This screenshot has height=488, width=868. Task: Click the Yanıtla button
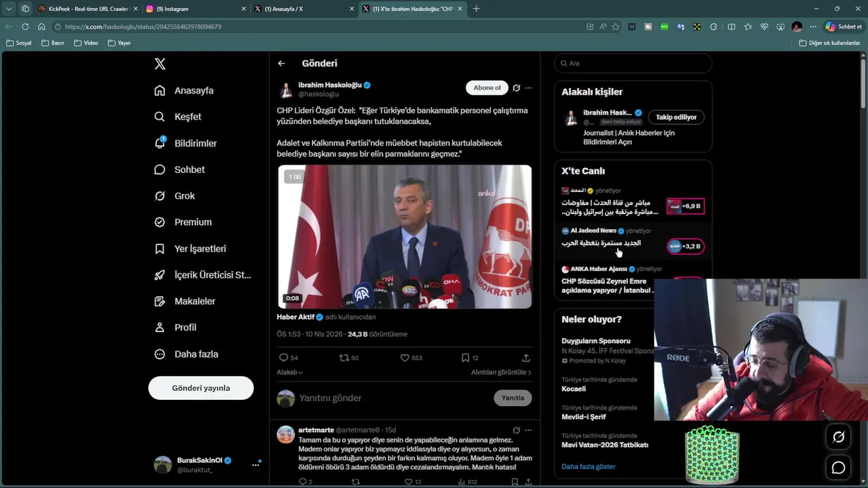click(x=513, y=398)
